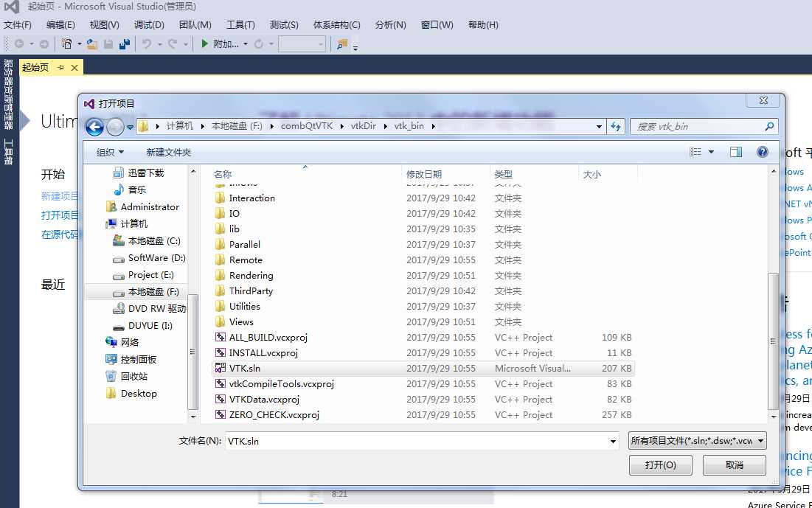Toggle the preview pane icon
812x508 pixels.
736,152
